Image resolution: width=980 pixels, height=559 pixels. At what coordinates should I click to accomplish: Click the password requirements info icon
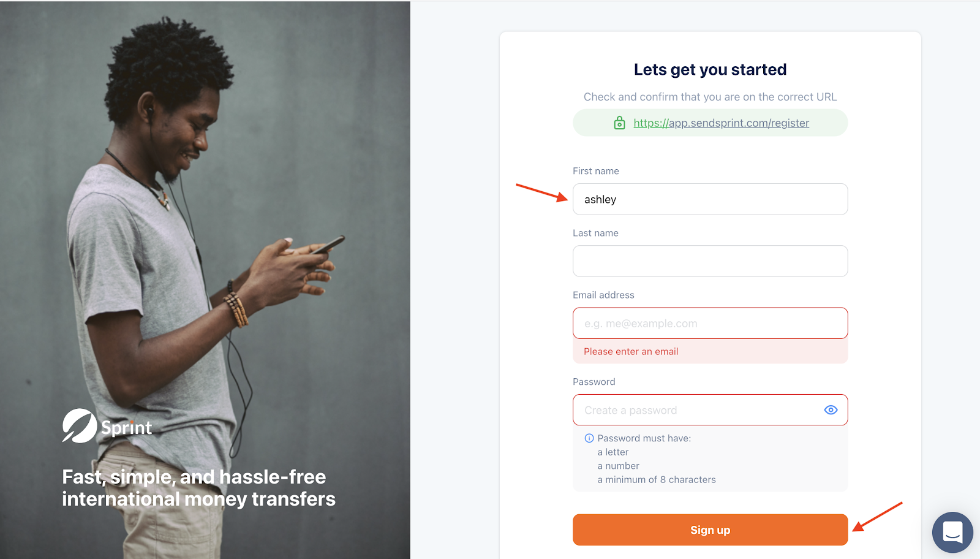[x=589, y=438]
